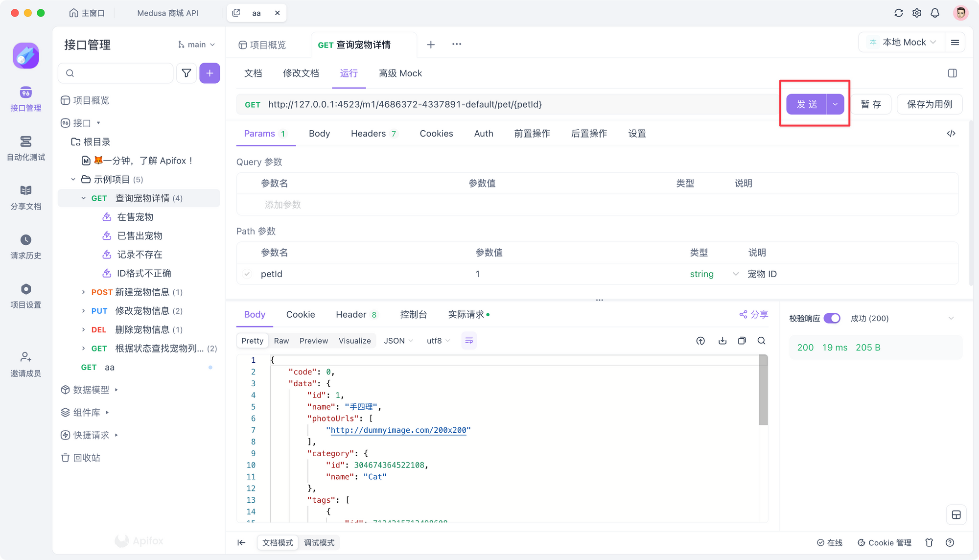Toggle word wrap in response viewer
Viewport: 979px width, 560px height.
pos(469,341)
